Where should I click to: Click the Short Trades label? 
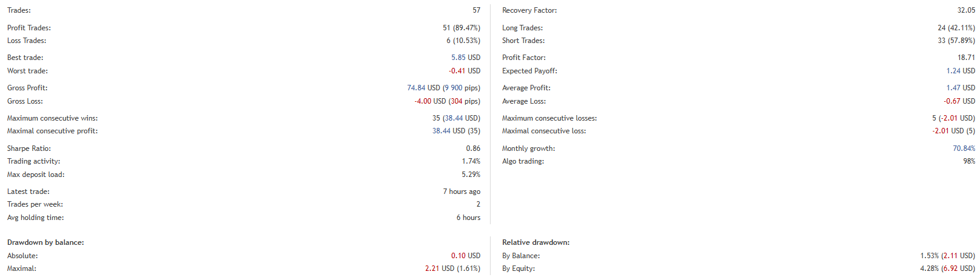tap(523, 41)
